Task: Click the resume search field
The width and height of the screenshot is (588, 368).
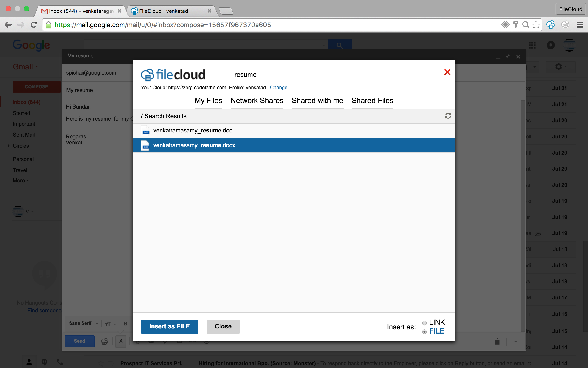Action: 302,75
